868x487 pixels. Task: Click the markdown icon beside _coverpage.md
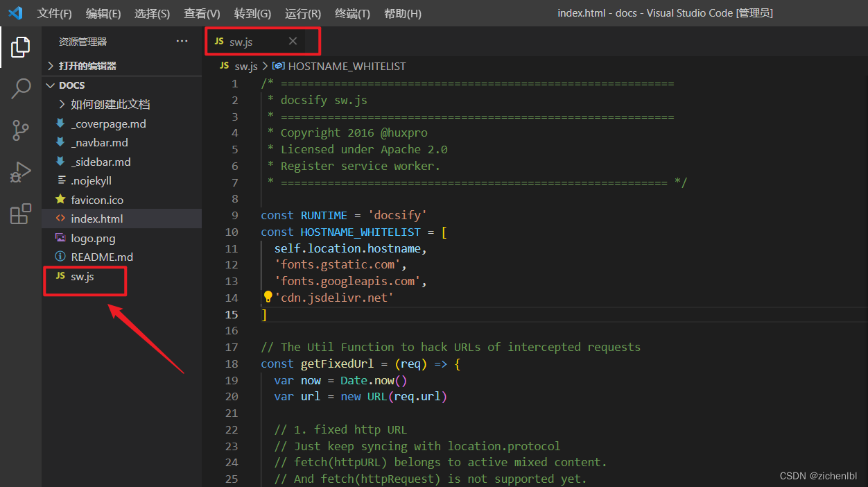[61, 123]
